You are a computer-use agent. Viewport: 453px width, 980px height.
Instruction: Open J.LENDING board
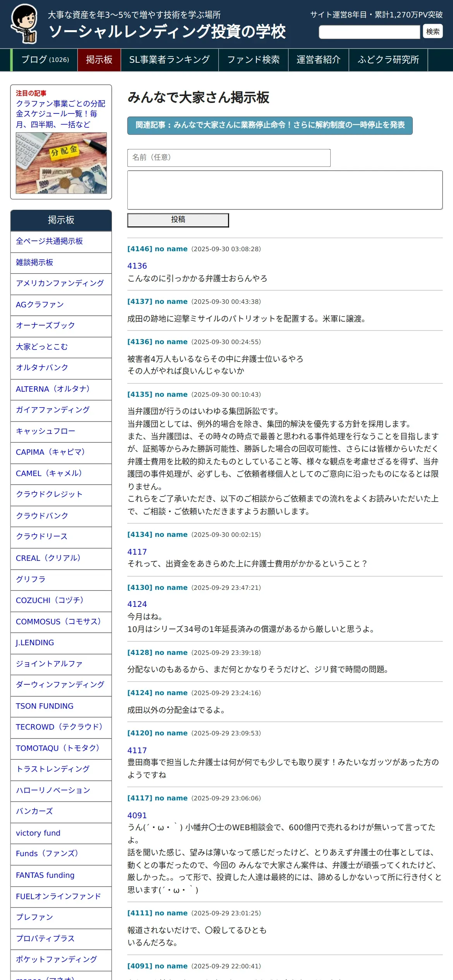tap(61, 643)
